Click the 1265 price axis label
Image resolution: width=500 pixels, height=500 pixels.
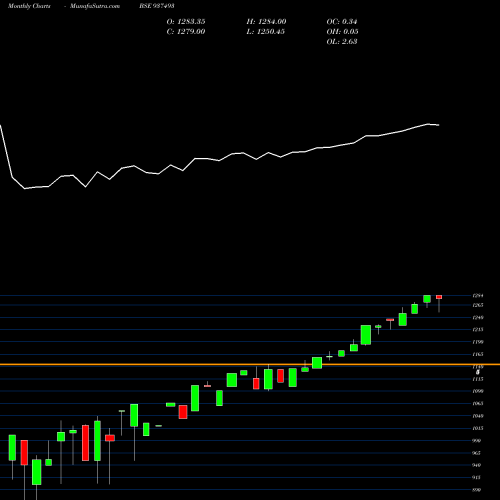click(478, 305)
